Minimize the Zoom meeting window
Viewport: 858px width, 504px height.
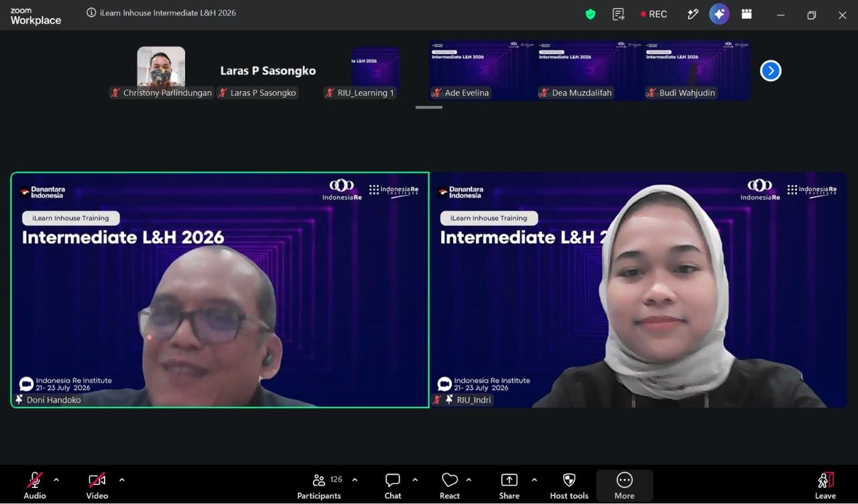pos(780,15)
